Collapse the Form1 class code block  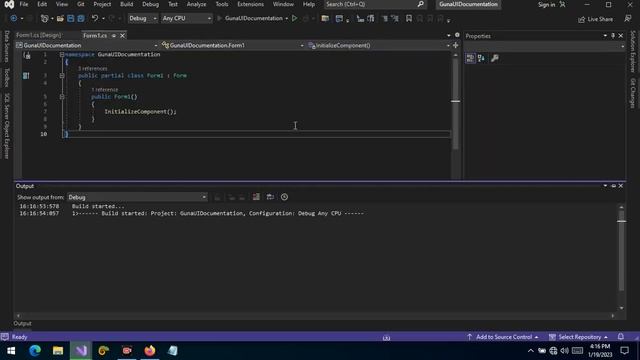click(62, 76)
